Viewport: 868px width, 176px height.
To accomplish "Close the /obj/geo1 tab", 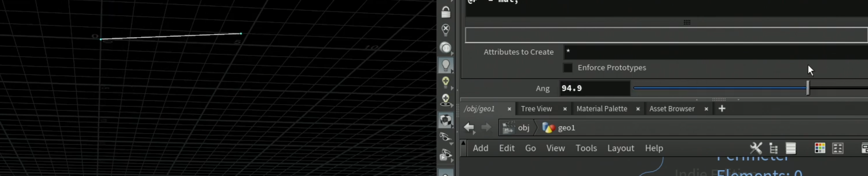I will [509, 109].
